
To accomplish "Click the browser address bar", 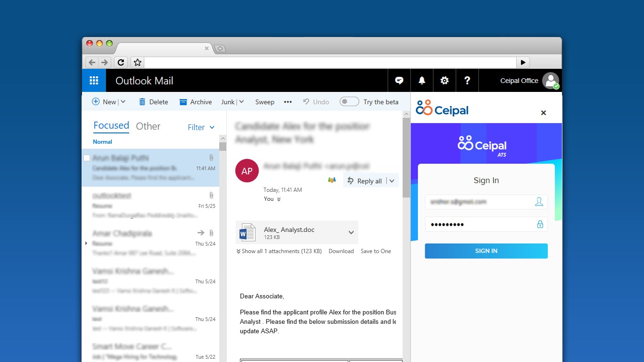I will click(x=330, y=62).
